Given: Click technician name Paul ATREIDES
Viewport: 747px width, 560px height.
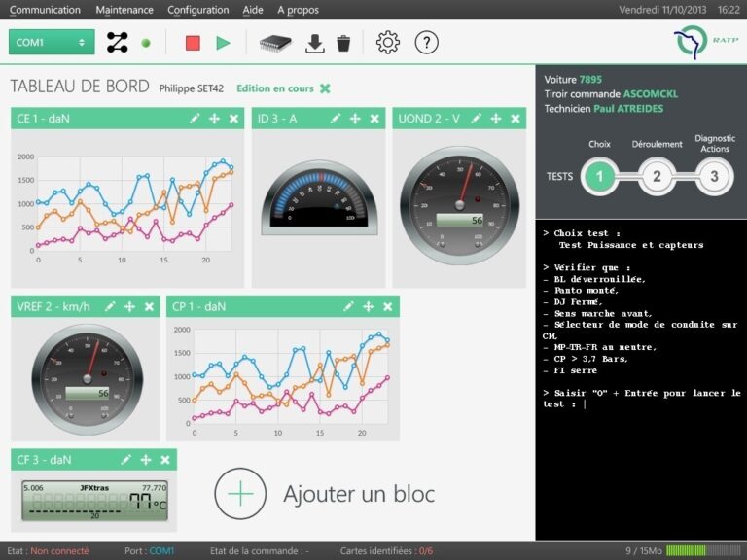Looking at the screenshot, I should tap(628, 109).
